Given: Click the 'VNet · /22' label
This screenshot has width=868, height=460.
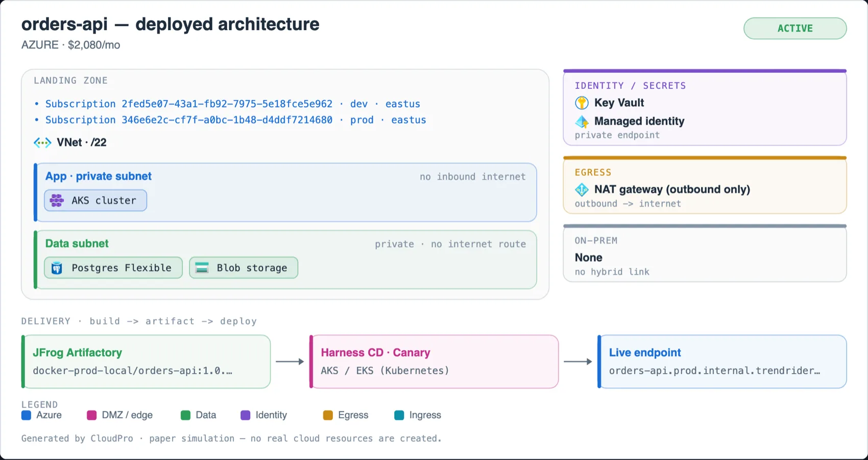Looking at the screenshot, I should pyautogui.click(x=82, y=143).
